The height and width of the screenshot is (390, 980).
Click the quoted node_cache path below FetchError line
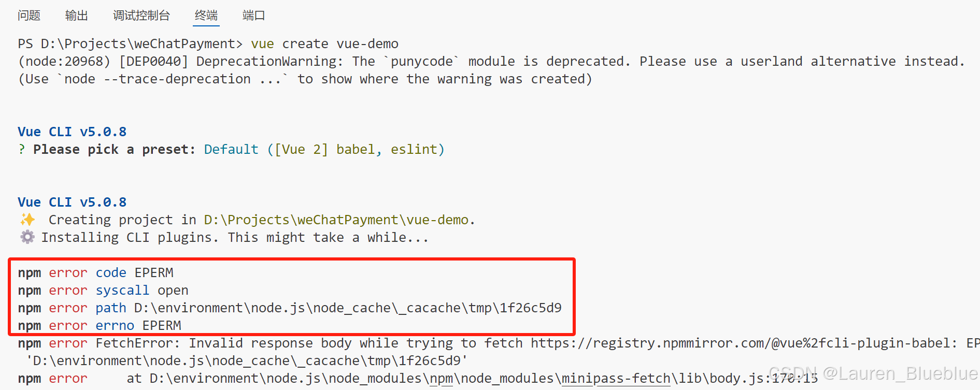247,361
